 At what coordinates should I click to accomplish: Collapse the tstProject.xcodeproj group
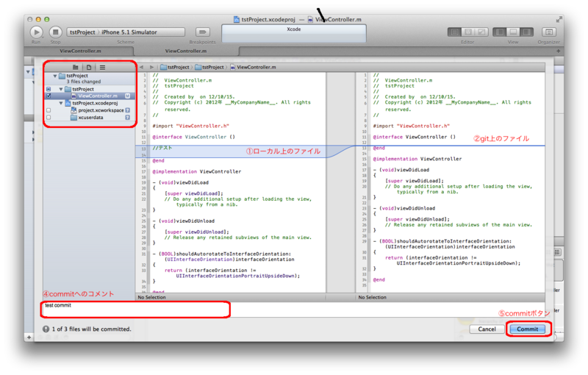(x=61, y=103)
